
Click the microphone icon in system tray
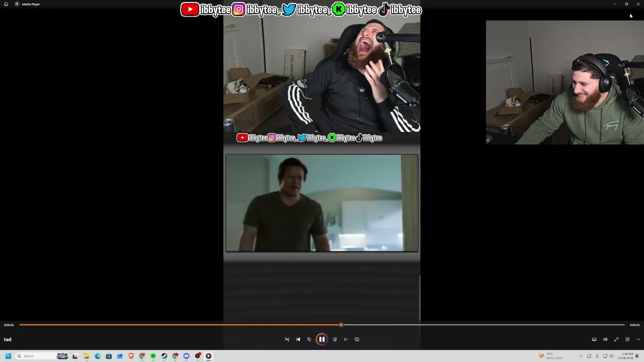tap(597, 356)
